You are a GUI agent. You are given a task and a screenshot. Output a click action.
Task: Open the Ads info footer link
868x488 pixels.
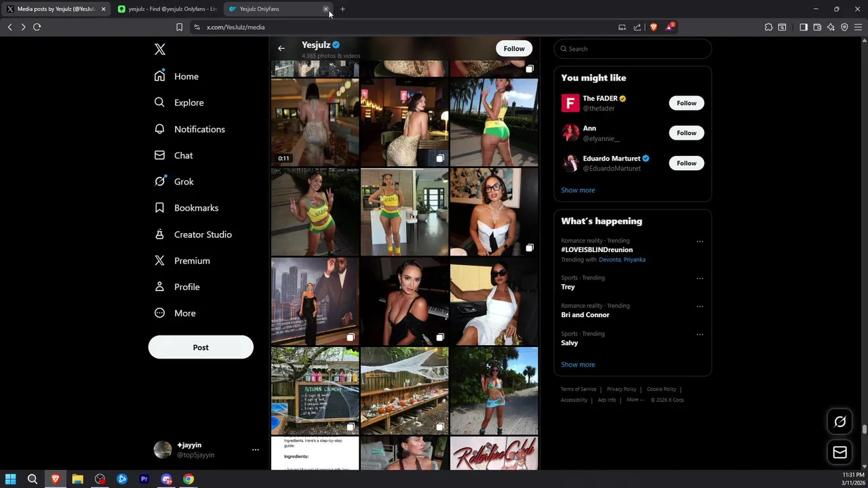(607, 400)
